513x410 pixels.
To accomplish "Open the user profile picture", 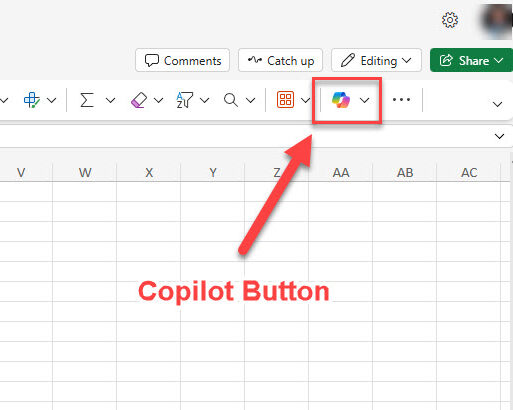I will 497,21.
